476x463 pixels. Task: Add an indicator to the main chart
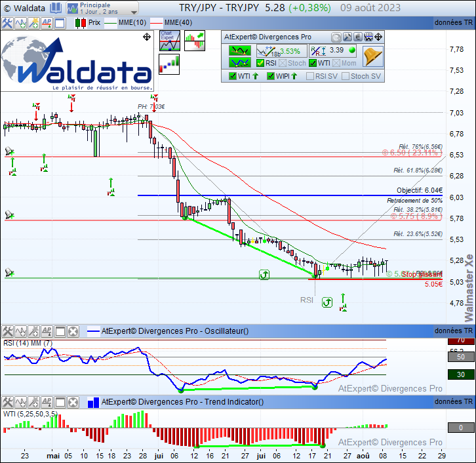tap(20, 23)
